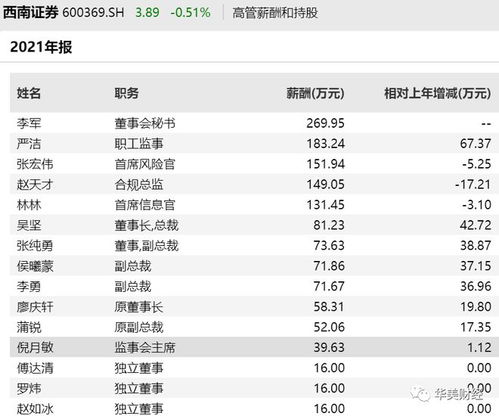The height and width of the screenshot is (416, 499).
Task: Click the salary value 81.23
Action: pos(329,225)
